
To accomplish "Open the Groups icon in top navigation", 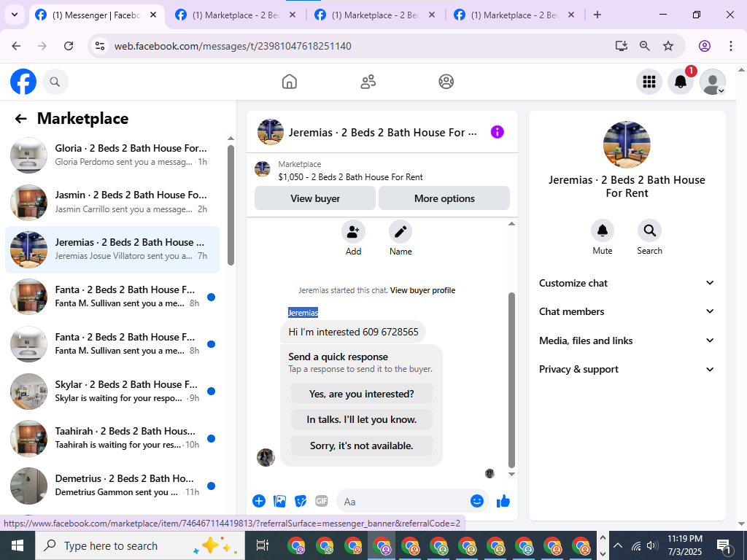I will pyautogui.click(x=446, y=82).
